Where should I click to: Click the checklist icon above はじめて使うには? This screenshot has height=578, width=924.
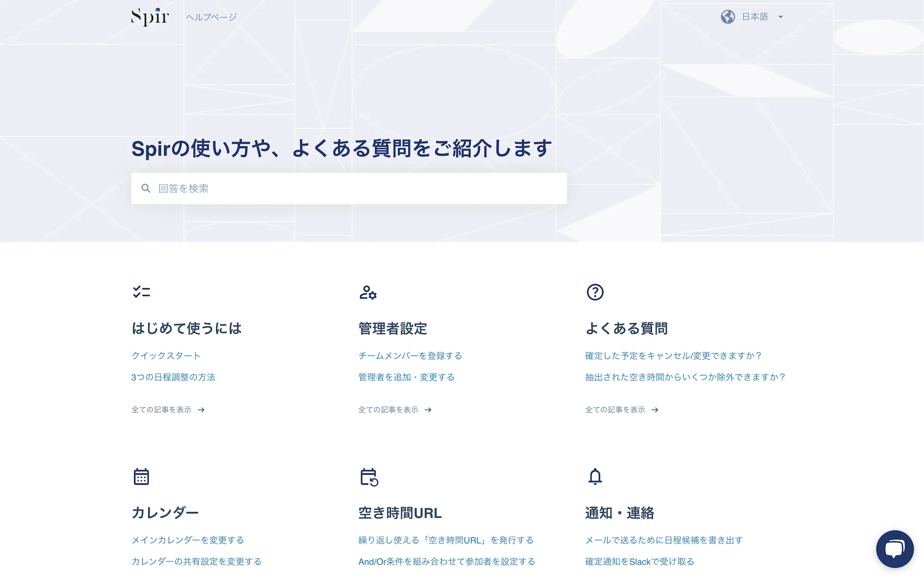[x=141, y=292]
